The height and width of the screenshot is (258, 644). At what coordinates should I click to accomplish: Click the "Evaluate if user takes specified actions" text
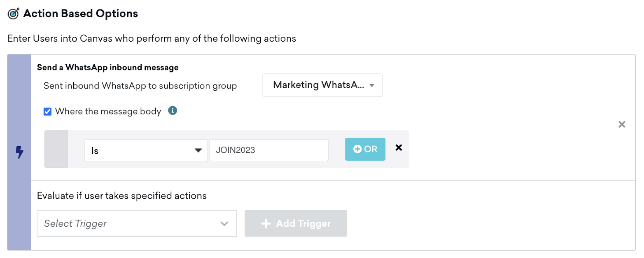pos(121,195)
